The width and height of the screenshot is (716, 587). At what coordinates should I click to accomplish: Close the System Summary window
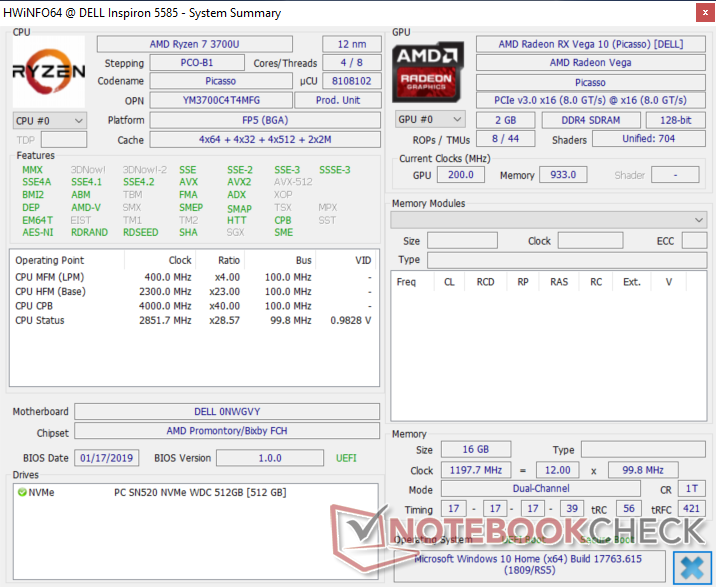pos(705,13)
